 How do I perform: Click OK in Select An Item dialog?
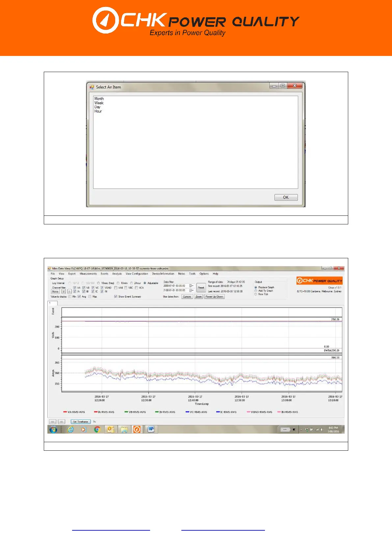click(x=286, y=197)
